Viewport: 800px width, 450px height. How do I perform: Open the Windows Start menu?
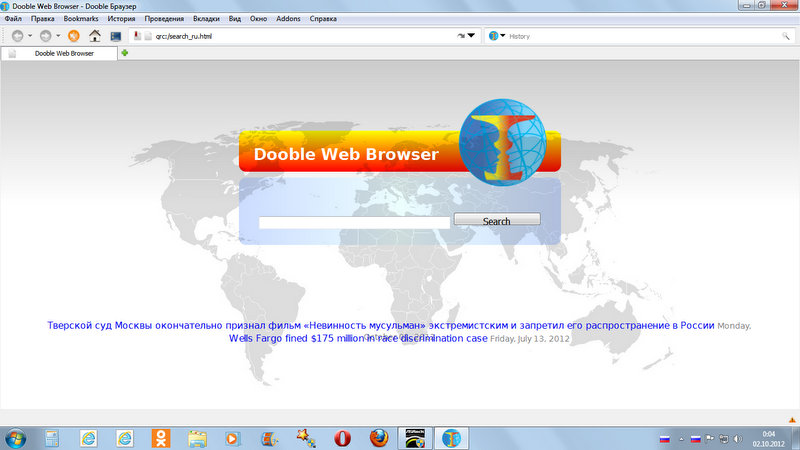(x=15, y=438)
